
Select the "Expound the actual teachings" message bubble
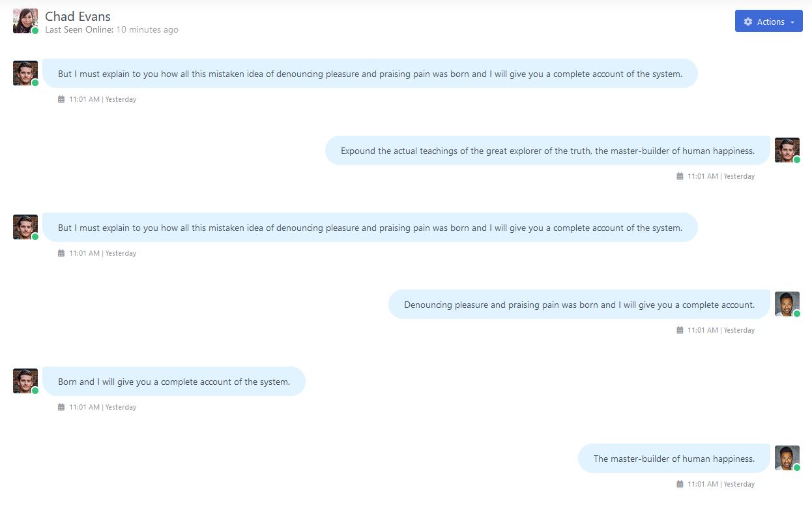pyautogui.click(x=547, y=151)
